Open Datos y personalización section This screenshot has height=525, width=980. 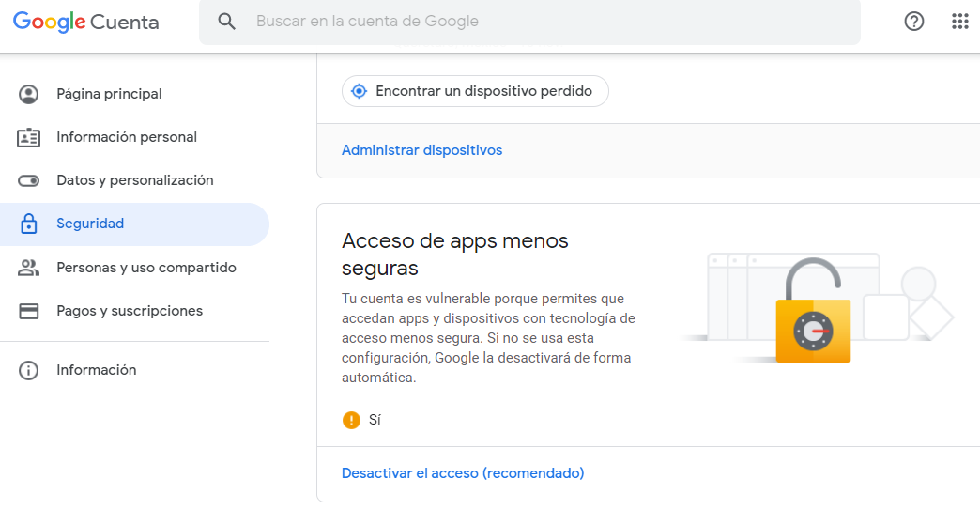click(134, 180)
